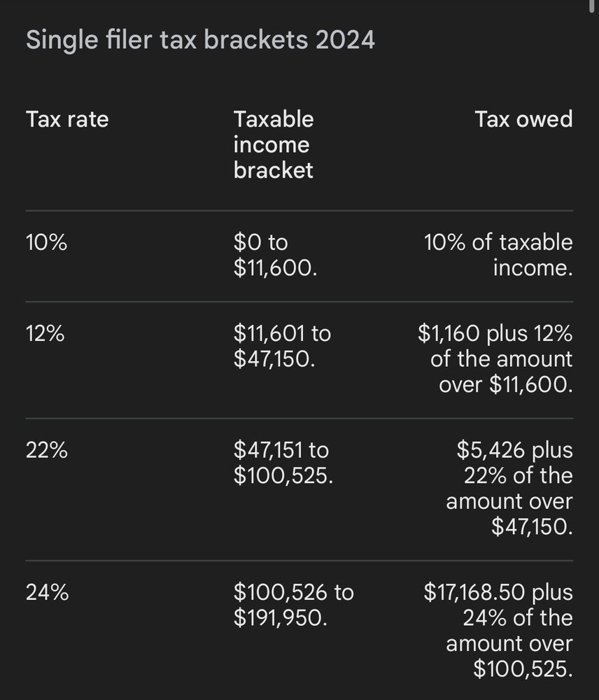Click the '$17,168.50 plus 24%' tax owed cell

(x=498, y=631)
